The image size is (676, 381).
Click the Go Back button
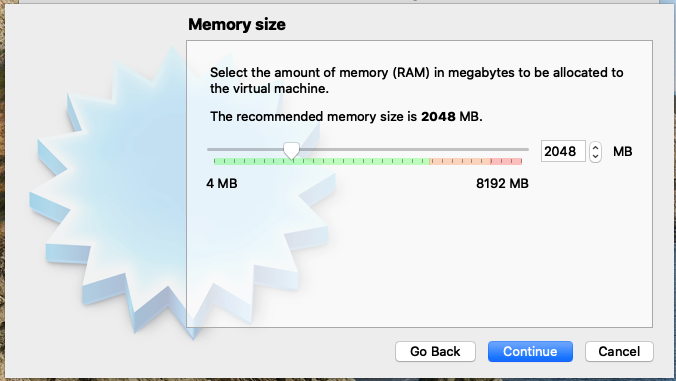[435, 351]
